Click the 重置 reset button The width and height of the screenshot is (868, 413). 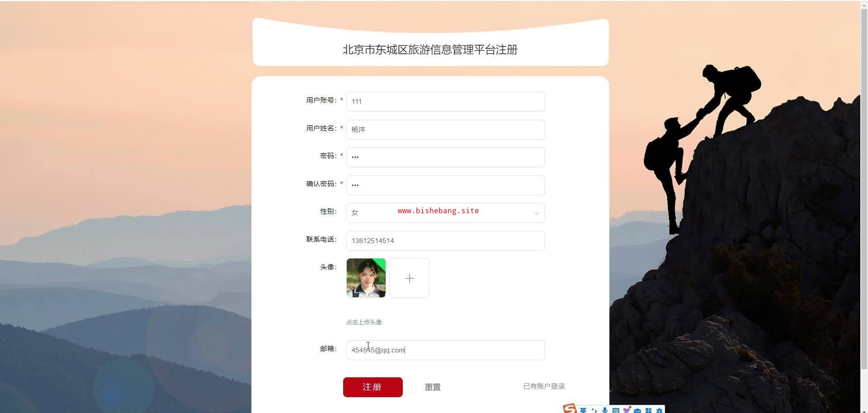tap(433, 387)
